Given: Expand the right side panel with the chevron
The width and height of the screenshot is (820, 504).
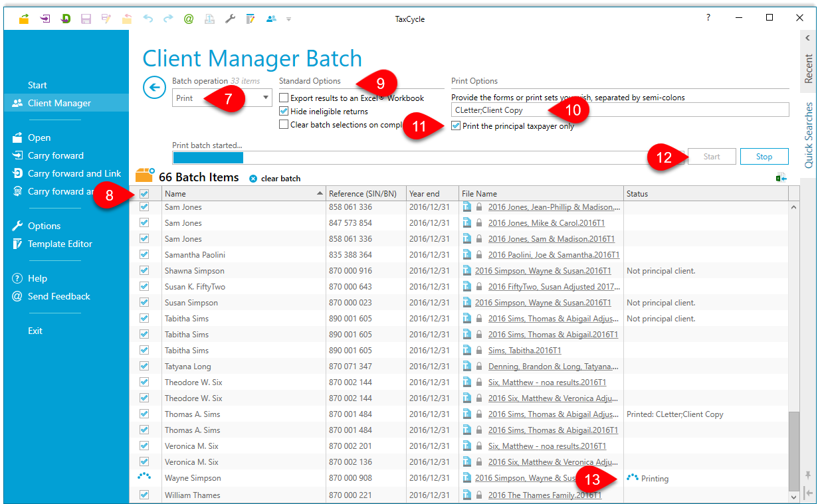Looking at the screenshot, I should 808,38.
